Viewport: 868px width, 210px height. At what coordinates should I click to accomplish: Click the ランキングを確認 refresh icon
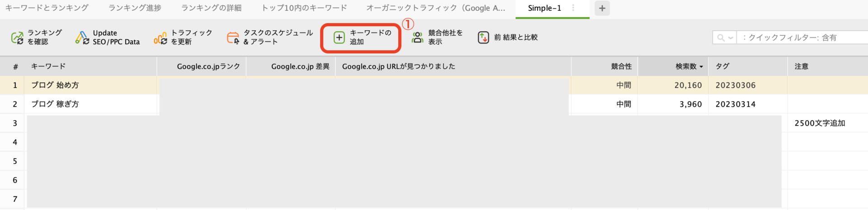tap(17, 37)
